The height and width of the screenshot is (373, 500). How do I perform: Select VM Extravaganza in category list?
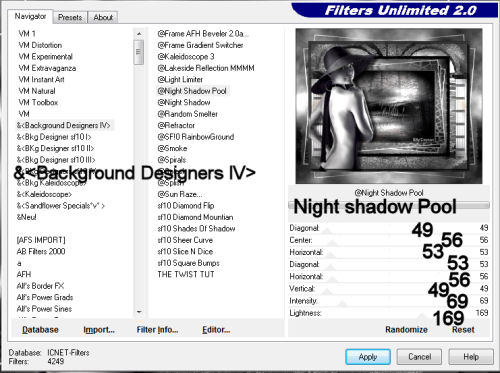click(47, 68)
